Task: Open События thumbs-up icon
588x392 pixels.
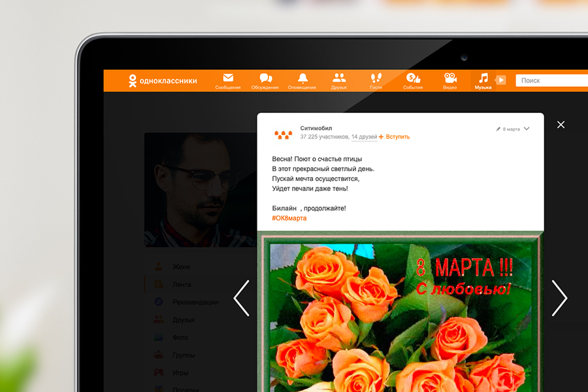Action: 414,78
